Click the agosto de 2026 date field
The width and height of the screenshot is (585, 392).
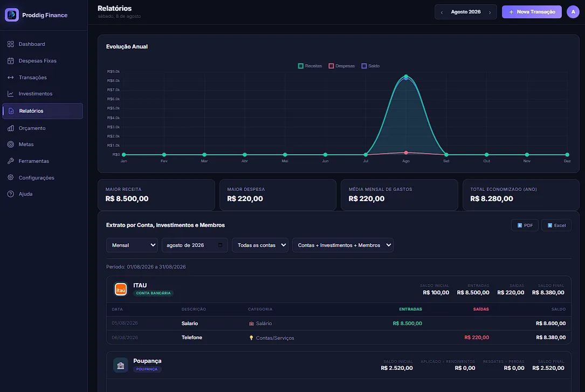[x=195, y=245]
